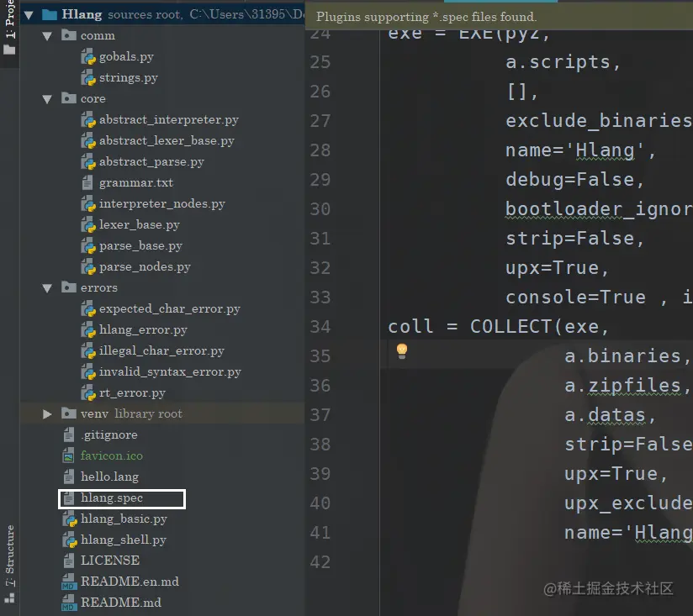This screenshot has width=693, height=616.
Task: Place cursor on upx=True in line 32
Action: (557, 268)
